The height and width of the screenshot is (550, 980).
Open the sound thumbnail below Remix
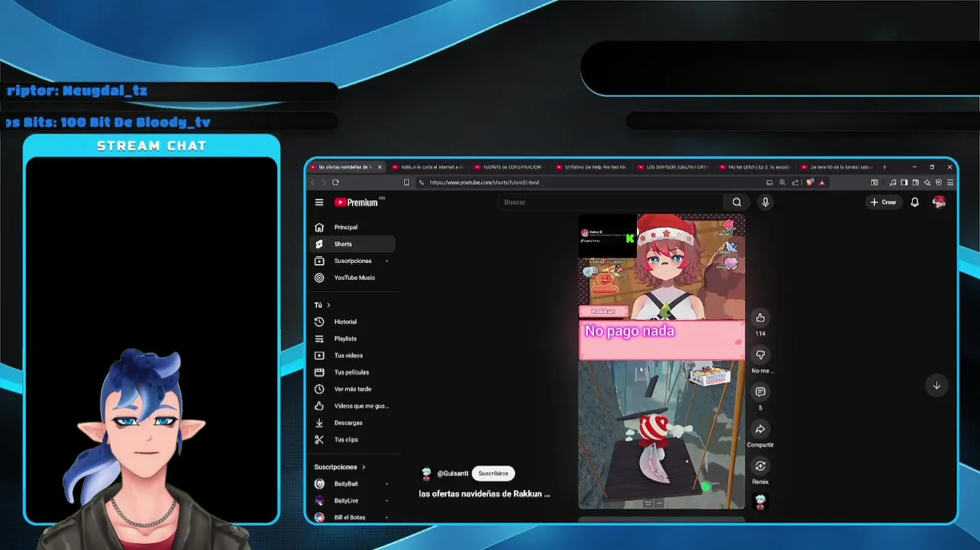tap(760, 501)
